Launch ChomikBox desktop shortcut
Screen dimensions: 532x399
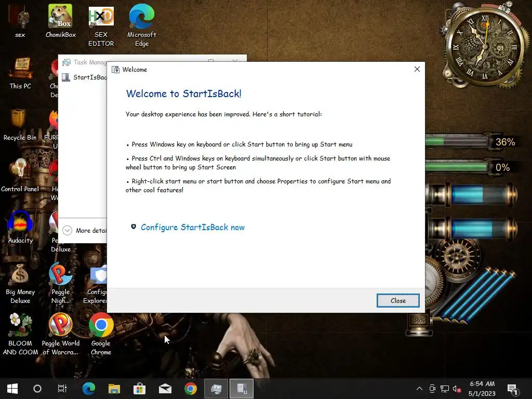61,21
